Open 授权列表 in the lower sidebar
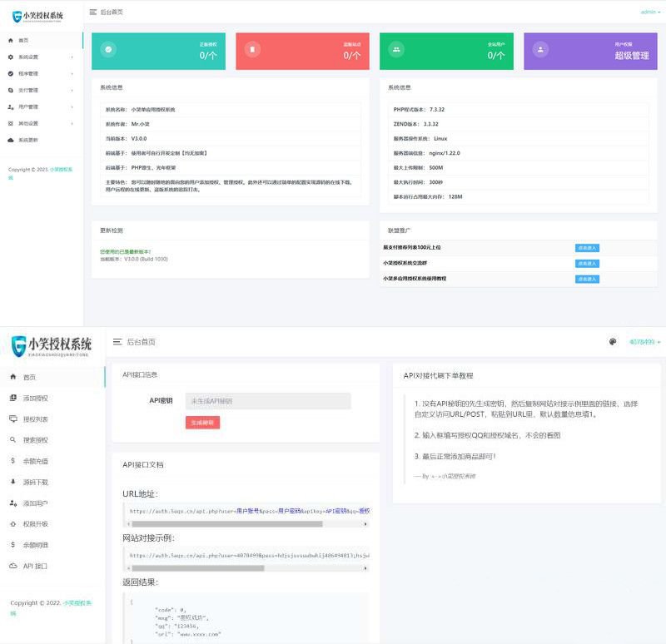The height and width of the screenshot is (644, 666). (35, 419)
